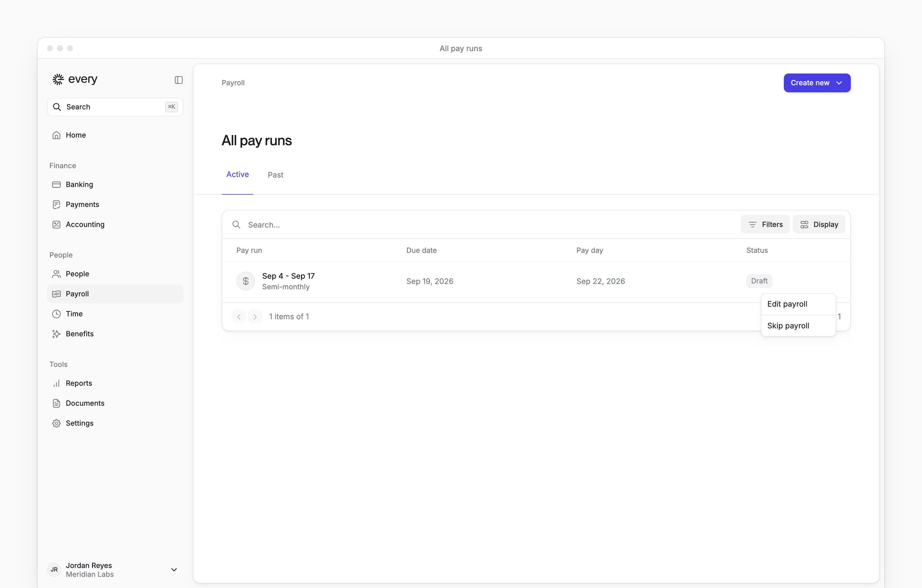
Task: Click the Time clock icon
Action: click(56, 313)
